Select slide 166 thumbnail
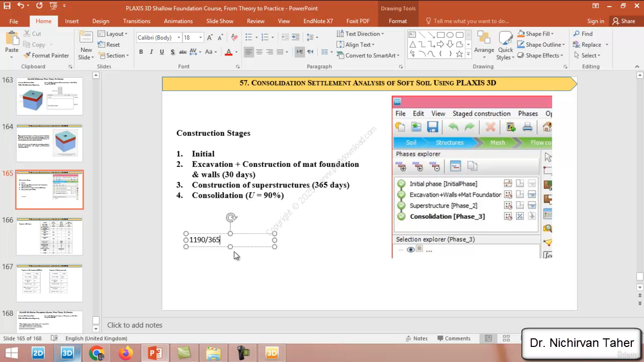The image size is (644, 362). coord(49,236)
